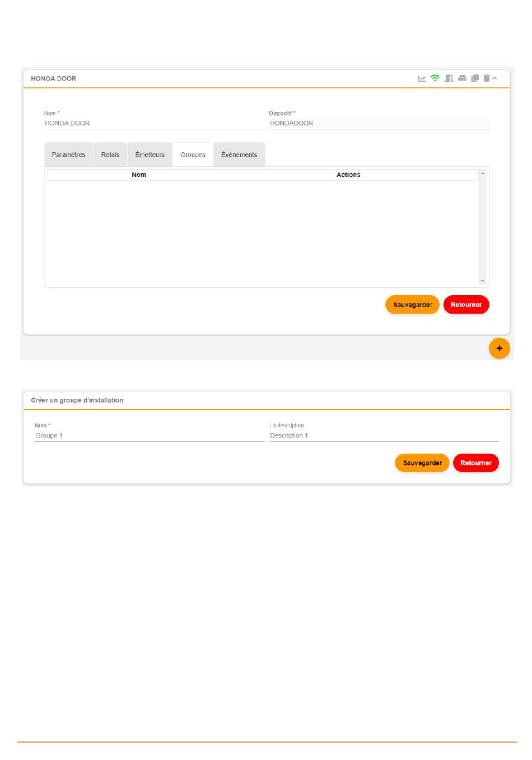Click the orange plus add button
The image size is (532, 760).
[500, 348]
